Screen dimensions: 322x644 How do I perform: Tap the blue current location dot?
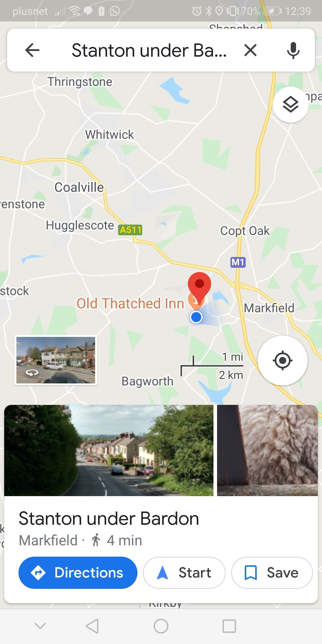196,317
